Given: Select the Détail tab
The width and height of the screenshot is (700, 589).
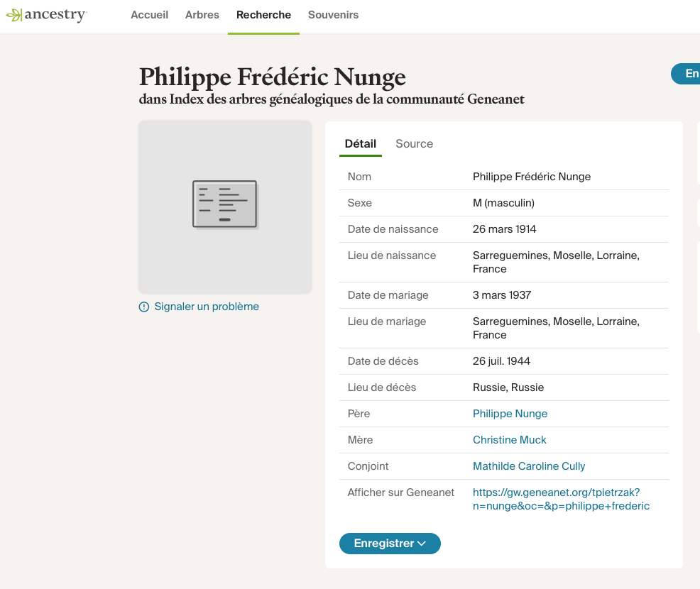Looking at the screenshot, I should 360,144.
